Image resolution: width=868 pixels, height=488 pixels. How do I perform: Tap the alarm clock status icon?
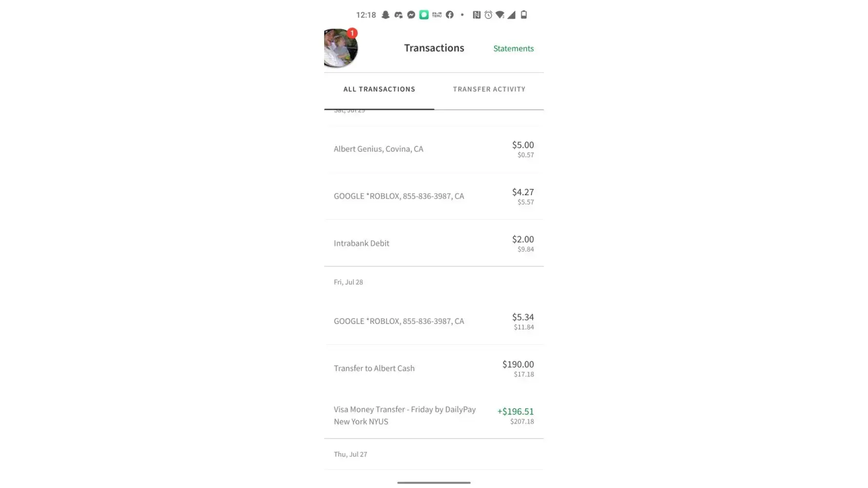pos(488,15)
